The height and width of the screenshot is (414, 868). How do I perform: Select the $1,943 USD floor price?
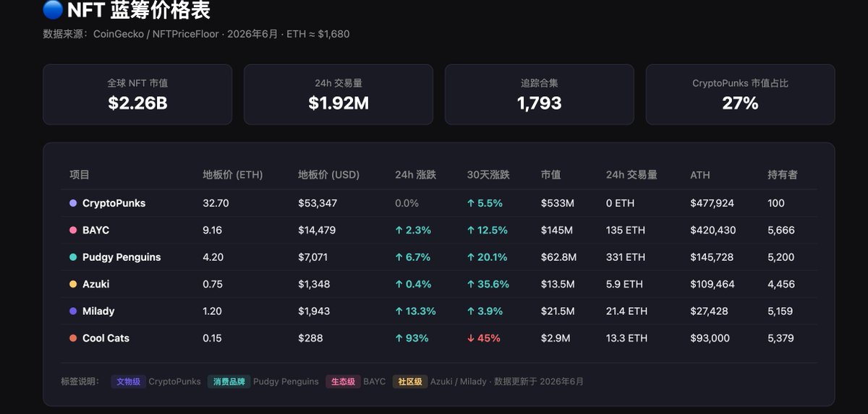[314, 311]
